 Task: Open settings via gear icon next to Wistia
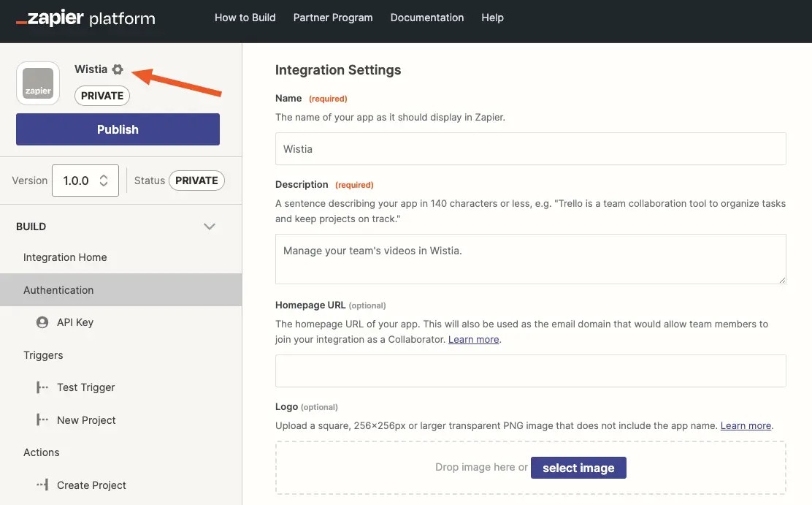pyautogui.click(x=118, y=69)
